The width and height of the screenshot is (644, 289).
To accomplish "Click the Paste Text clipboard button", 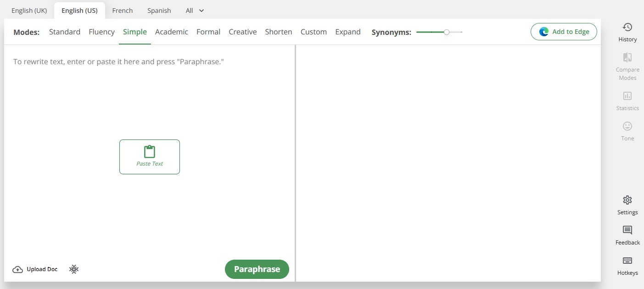I will coord(150,157).
